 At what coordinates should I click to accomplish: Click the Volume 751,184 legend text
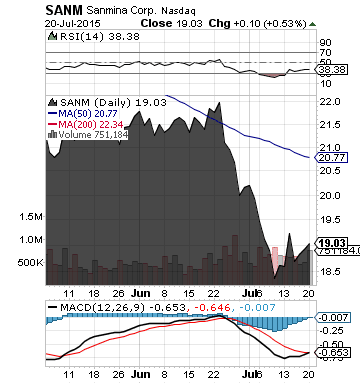tap(93, 135)
